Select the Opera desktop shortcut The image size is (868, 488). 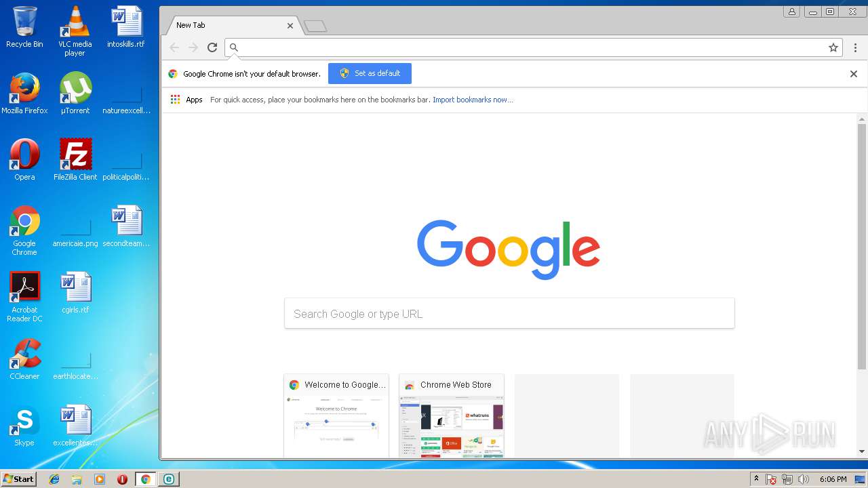point(24,160)
